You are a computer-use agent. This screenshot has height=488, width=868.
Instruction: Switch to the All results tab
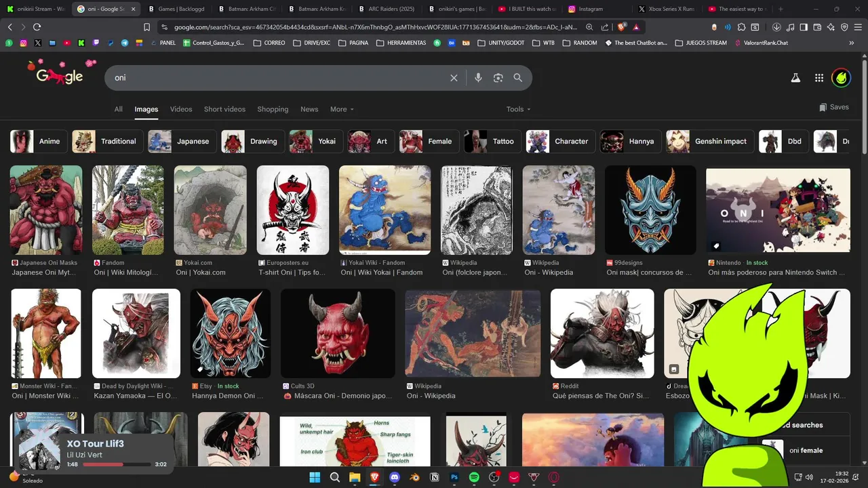coord(119,109)
